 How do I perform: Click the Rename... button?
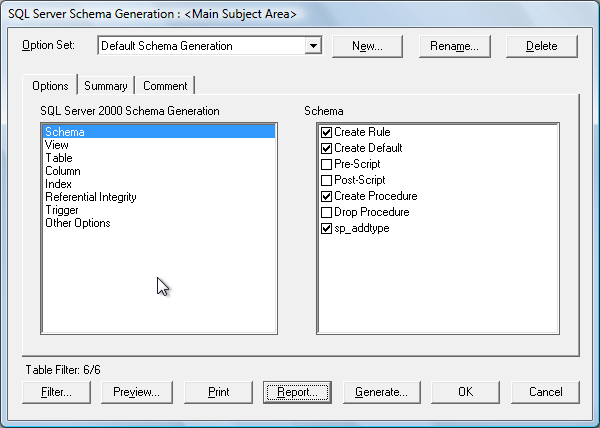[x=455, y=46]
